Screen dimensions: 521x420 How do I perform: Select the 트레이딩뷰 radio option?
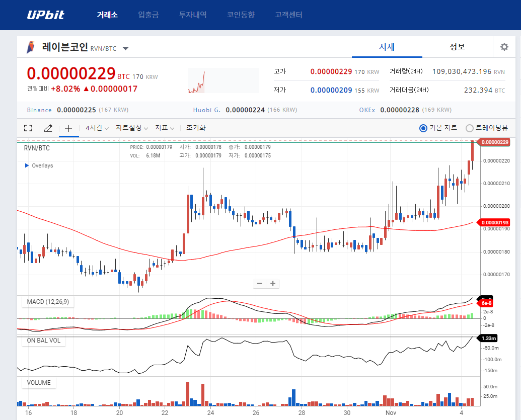click(x=469, y=128)
